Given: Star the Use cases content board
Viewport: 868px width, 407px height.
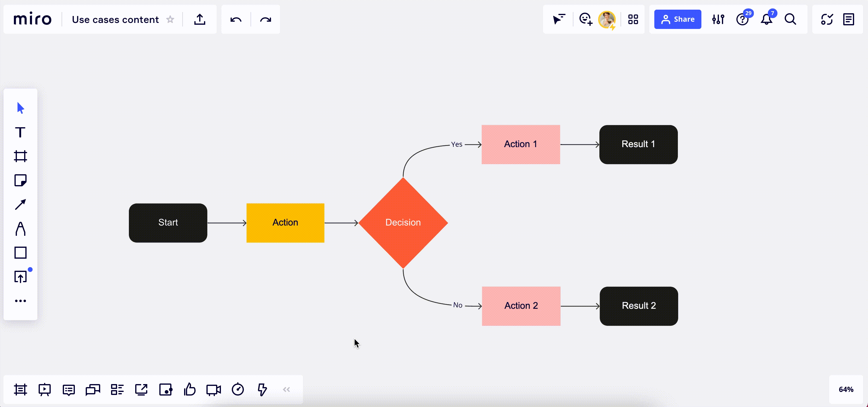Looking at the screenshot, I should point(170,20).
